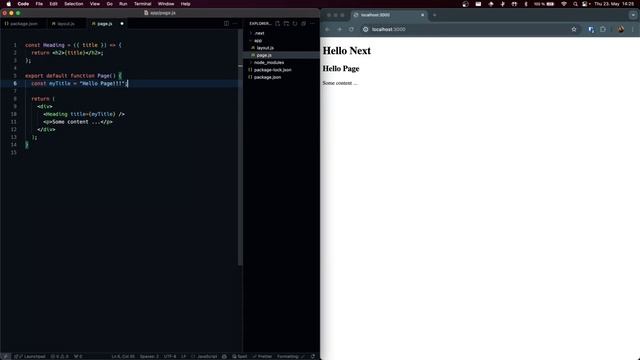This screenshot has width=640, height=360.
Task: Open the Selection menu
Action: coord(73,4)
